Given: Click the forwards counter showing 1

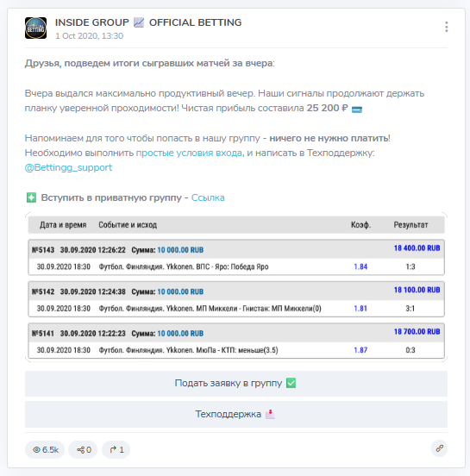Looking at the screenshot, I should click(x=116, y=449).
